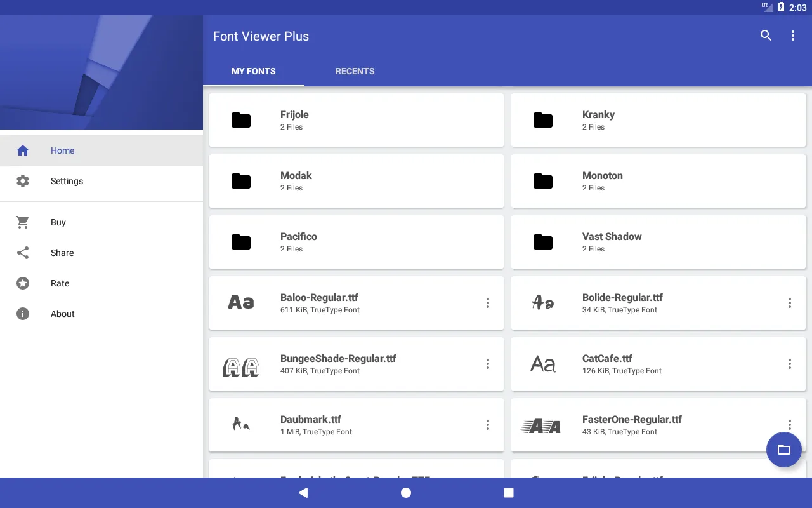Switch to the MY FONTS tab

254,71
